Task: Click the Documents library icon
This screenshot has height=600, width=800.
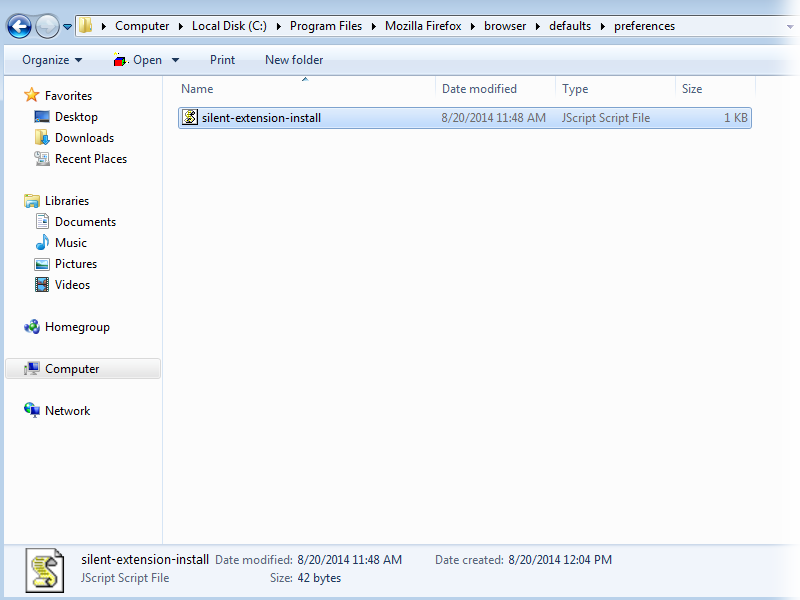Action: pyautogui.click(x=42, y=221)
